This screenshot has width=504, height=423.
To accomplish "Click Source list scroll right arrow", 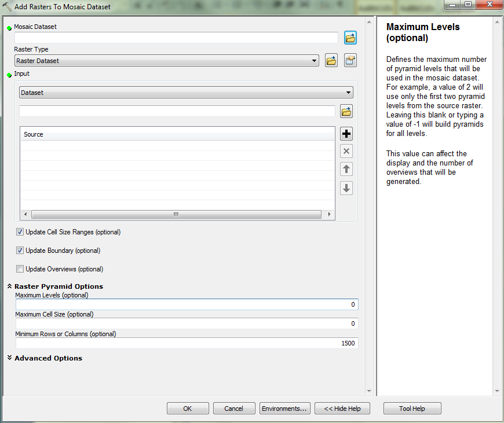I will pyautogui.click(x=329, y=214).
